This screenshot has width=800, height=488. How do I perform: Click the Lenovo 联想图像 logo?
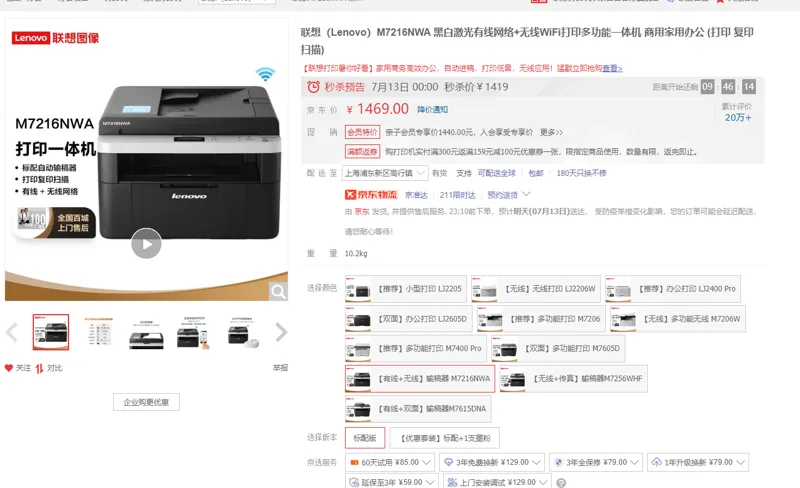[55, 38]
